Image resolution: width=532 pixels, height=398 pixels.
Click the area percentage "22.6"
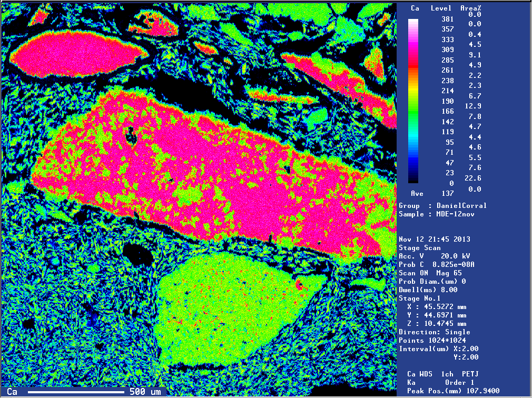pos(472,178)
